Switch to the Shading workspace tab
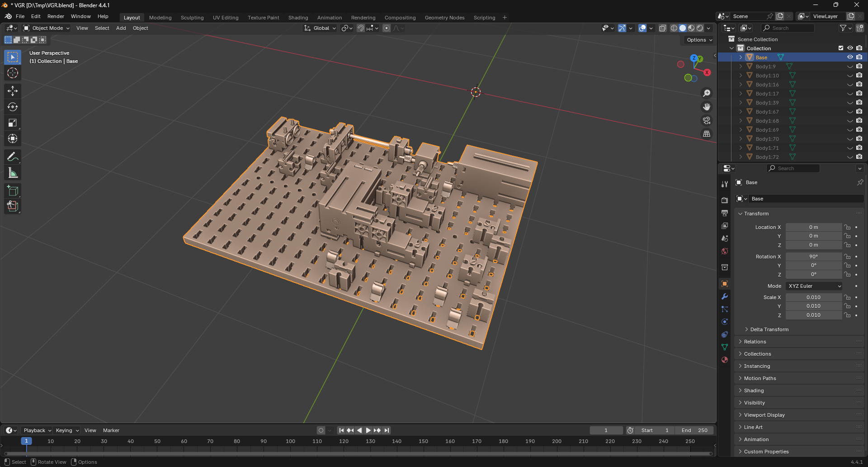The width and height of the screenshot is (868, 467). pos(298,17)
